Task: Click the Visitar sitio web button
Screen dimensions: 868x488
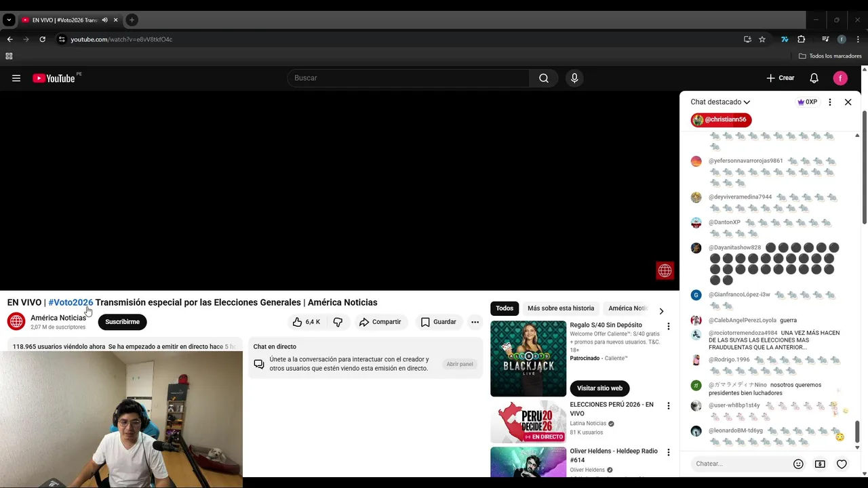Action: click(599, 388)
